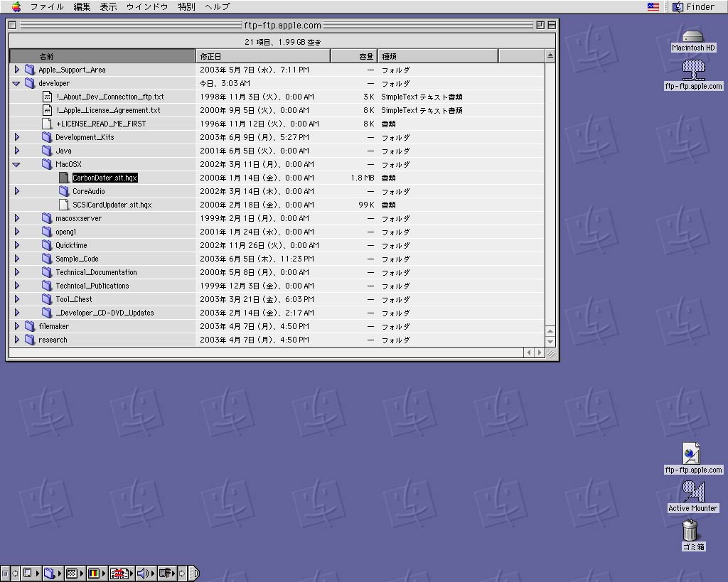Open the ヘルプ menu
Image resolution: width=728 pixels, height=582 pixels.
pos(218,6)
